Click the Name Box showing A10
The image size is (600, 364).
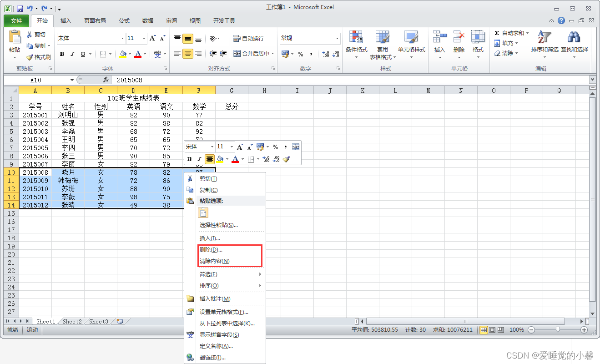(x=36, y=80)
